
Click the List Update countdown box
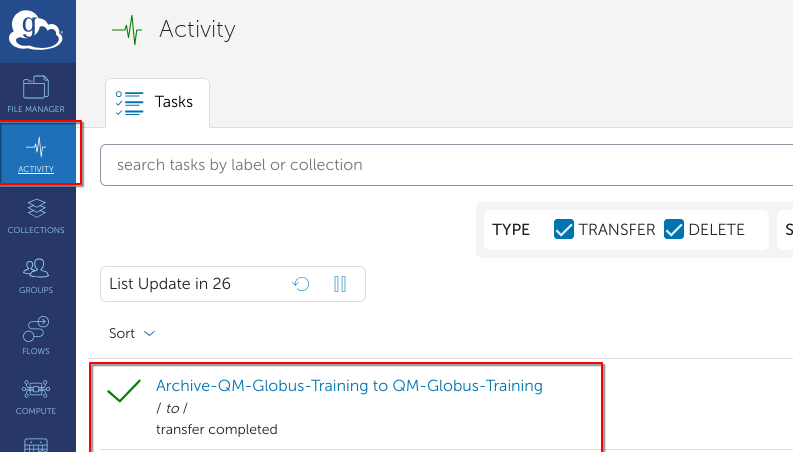coord(190,284)
